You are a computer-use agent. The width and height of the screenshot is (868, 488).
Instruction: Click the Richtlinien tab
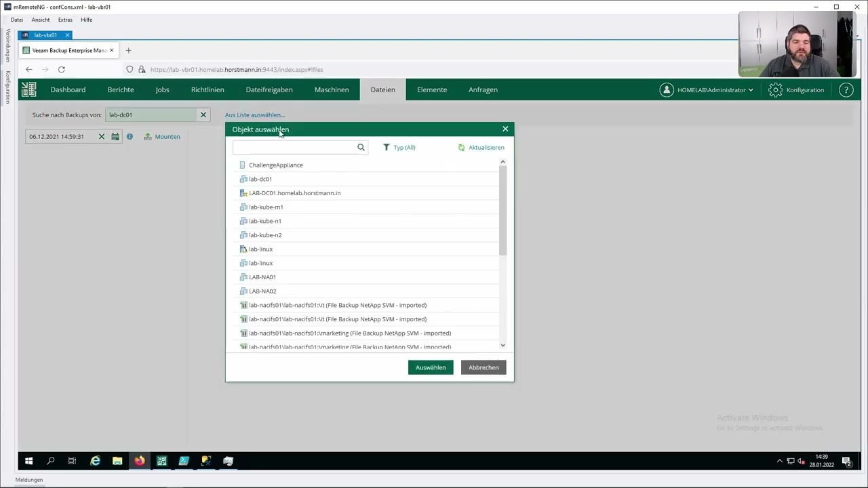click(x=208, y=89)
